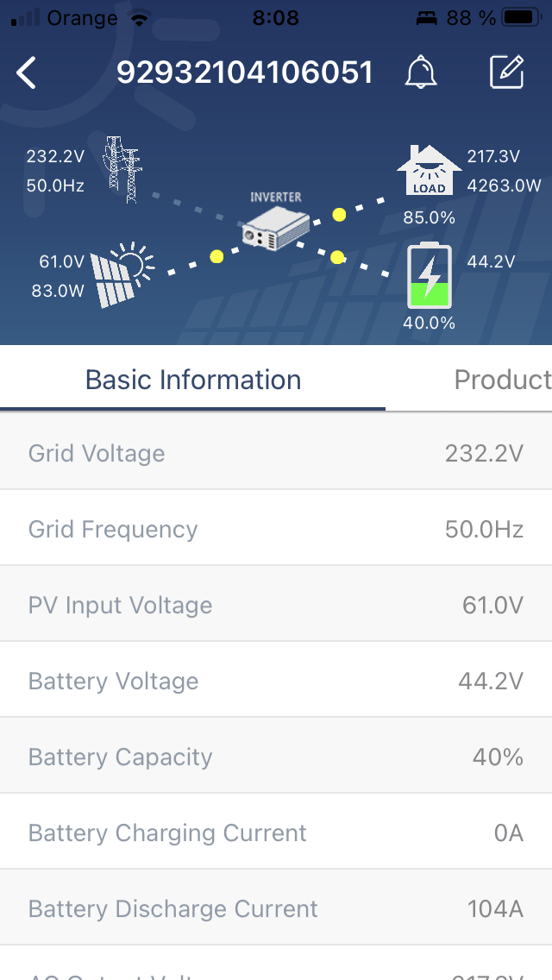Tap the house load icon
Viewport: 552px width, 980px height.
[429, 171]
